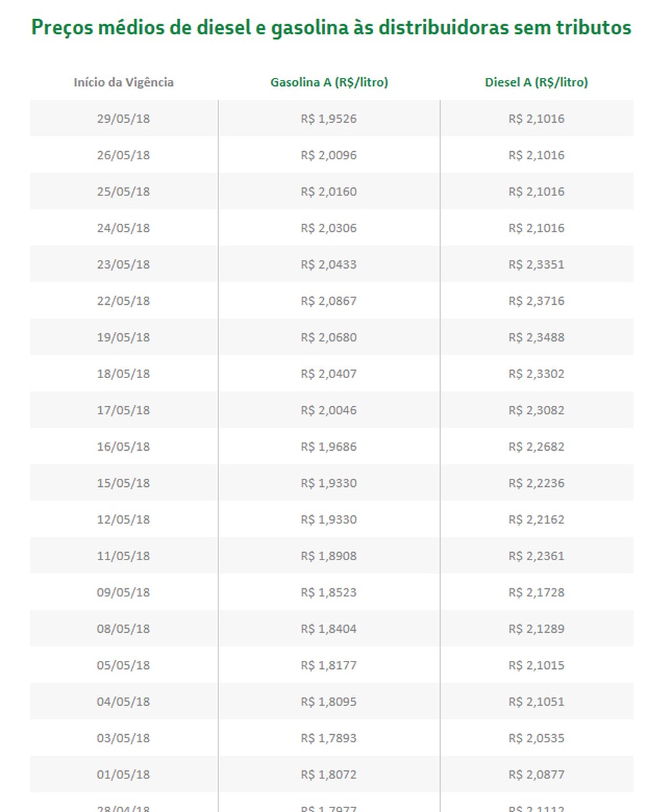Click gasolina price R$ 1,9526
The width and height of the screenshot is (672, 812).
(329, 119)
